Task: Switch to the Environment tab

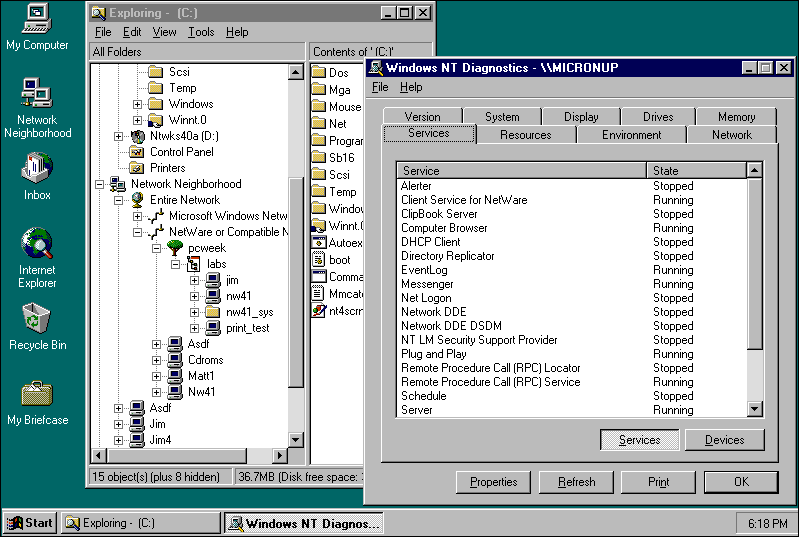Action: [x=631, y=135]
